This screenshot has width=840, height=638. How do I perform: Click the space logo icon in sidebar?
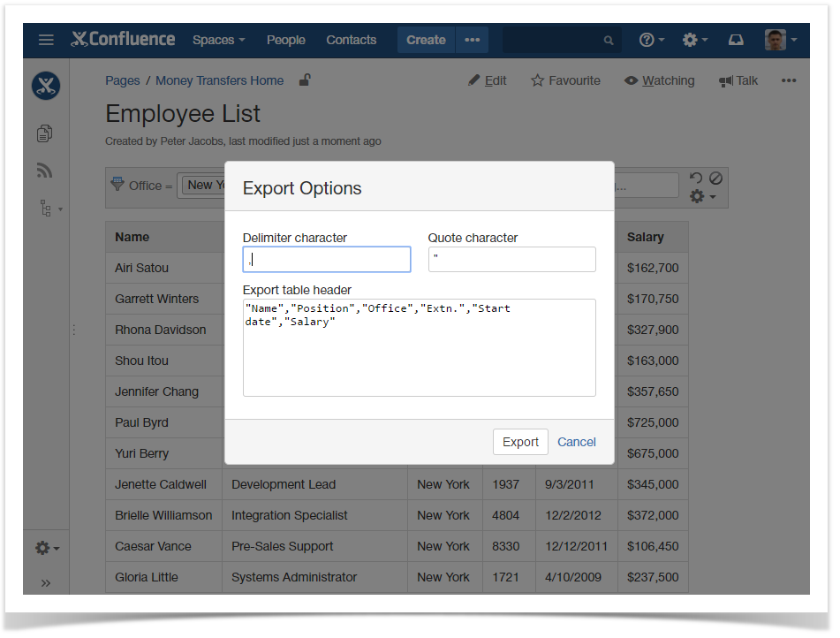[45, 86]
